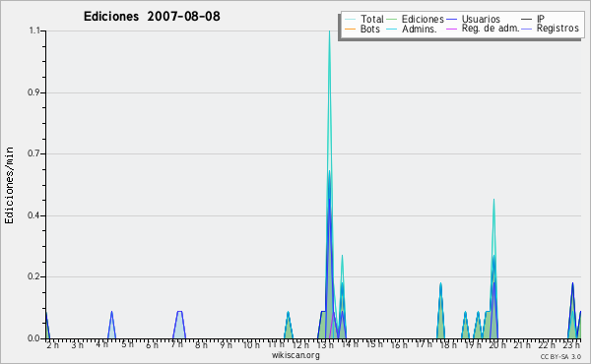591x364 pixels.
Task: Click the green Ediciones line swatch
Action: 392,20
